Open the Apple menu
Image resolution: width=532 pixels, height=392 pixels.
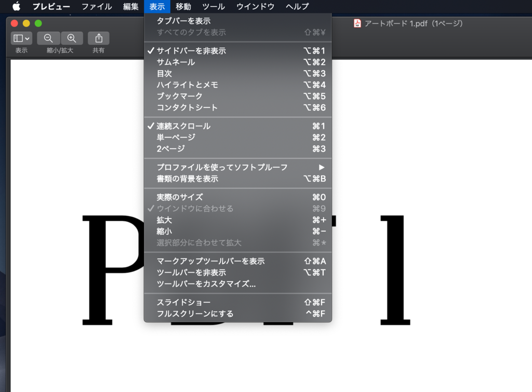pos(16,6)
